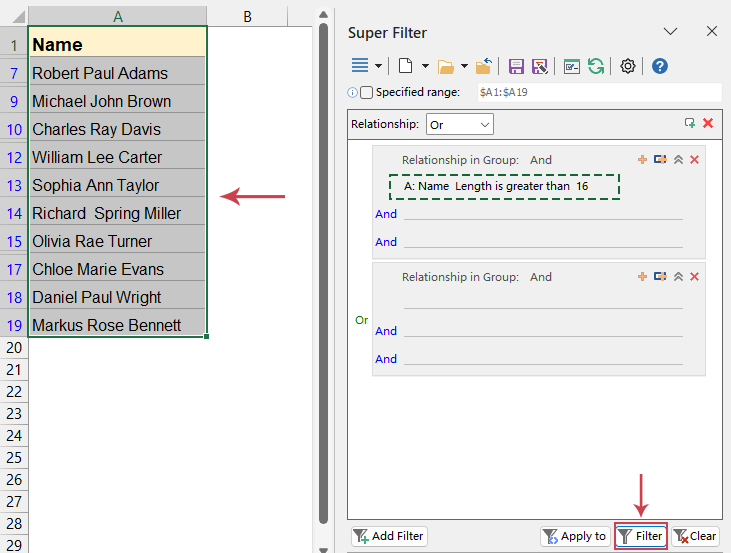Click the add group icon beside Relationship
The width and height of the screenshot is (731, 553).
(690, 124)
